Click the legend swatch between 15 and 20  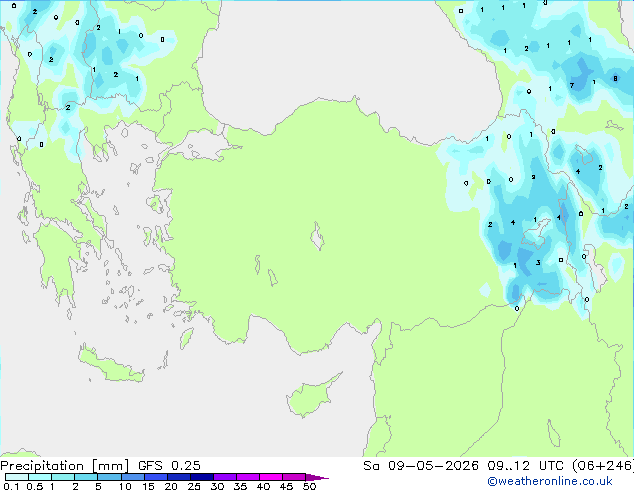[155, 477]
